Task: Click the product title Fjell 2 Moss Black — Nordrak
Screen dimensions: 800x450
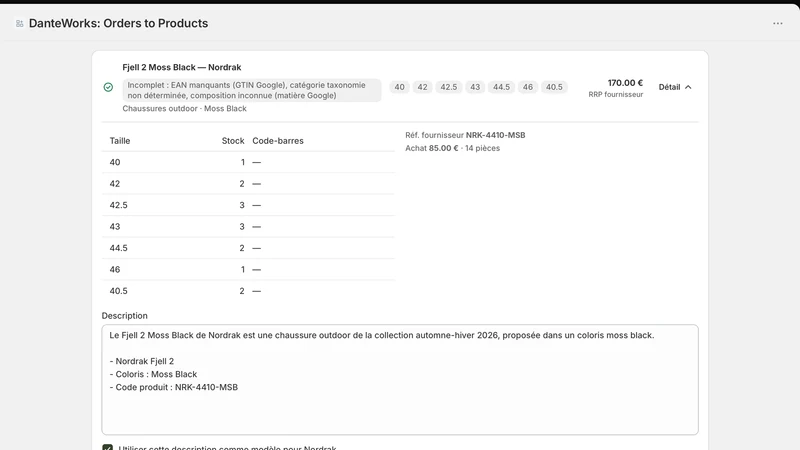Action: click(x=182, y=67)
